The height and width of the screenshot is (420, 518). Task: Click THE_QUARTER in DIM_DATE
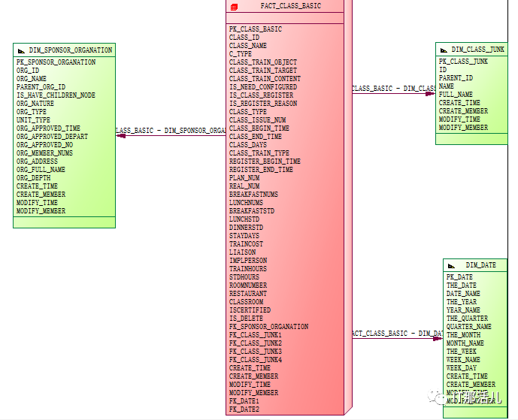tap(467, 319)
